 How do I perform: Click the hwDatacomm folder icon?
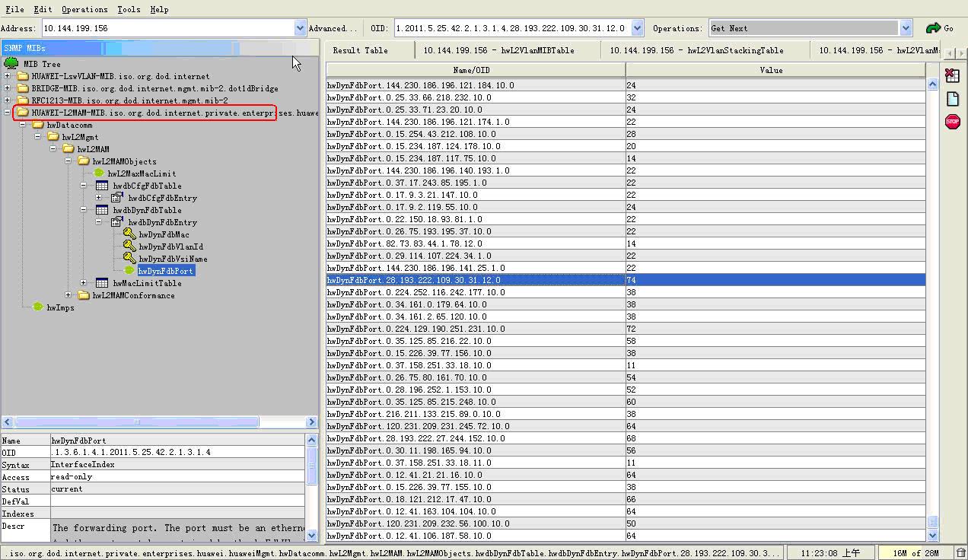point(38,125)
